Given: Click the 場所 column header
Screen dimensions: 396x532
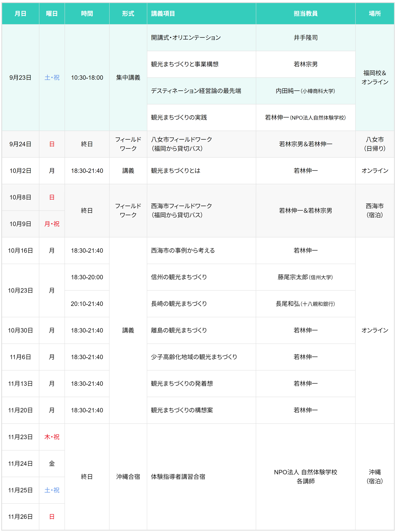Looking at the screenshot, I should 375,14.
